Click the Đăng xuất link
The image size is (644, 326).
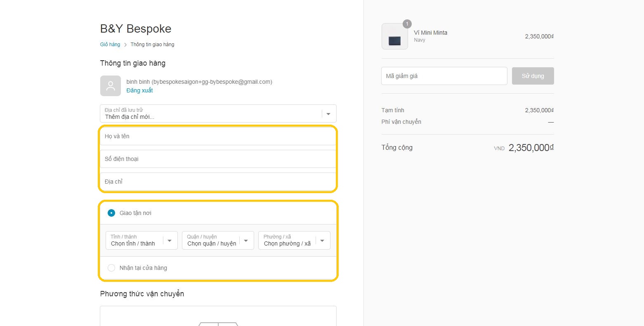139,90
